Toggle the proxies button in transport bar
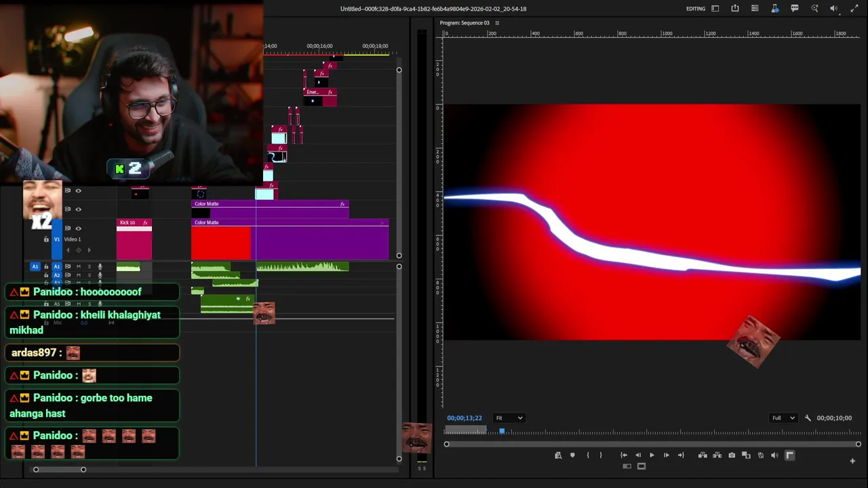Image resolution: width=868 pixels, height=488 pixels. [x=761, y=455]
